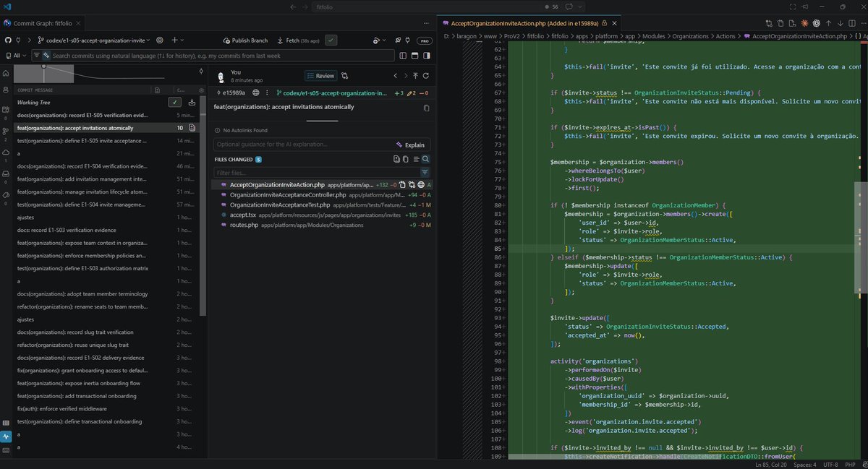Select the minimap highlighted region
Screen dimensions: 868x469
click(x=43, y=74)
